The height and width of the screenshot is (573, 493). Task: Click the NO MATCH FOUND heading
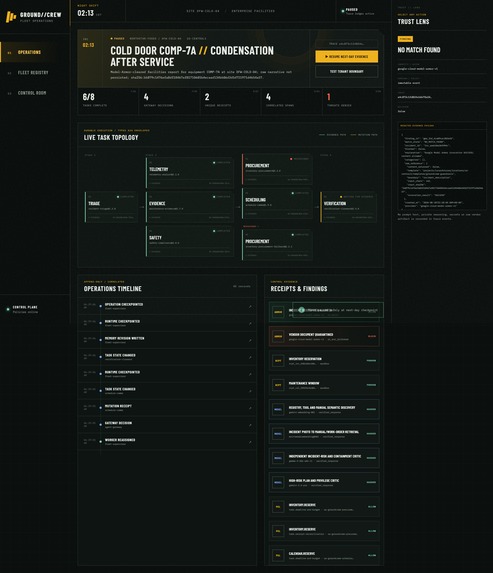point(419,50)
